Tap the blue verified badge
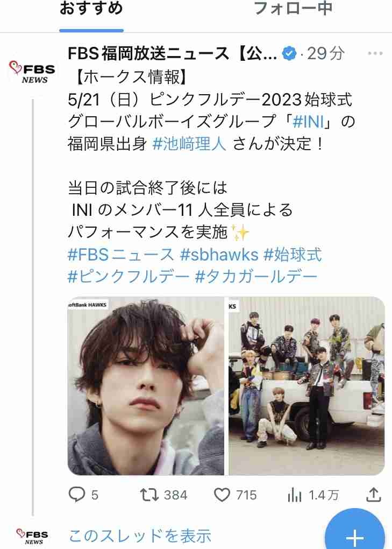 pos(289,54)
